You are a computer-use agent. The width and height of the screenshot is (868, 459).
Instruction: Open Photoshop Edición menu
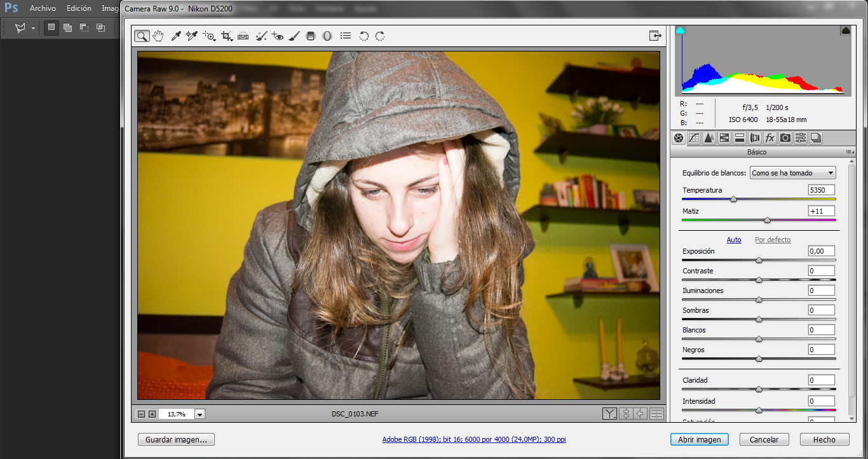[79, 8]
